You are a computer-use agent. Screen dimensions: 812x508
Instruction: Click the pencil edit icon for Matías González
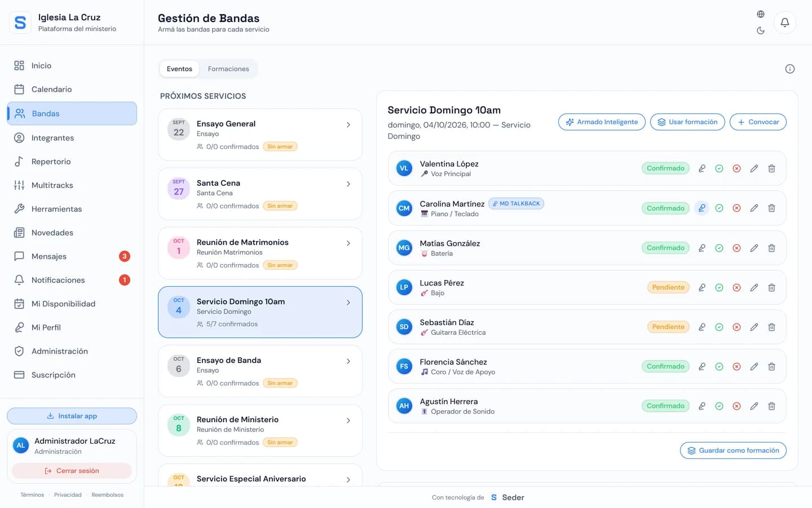(754, 248)
